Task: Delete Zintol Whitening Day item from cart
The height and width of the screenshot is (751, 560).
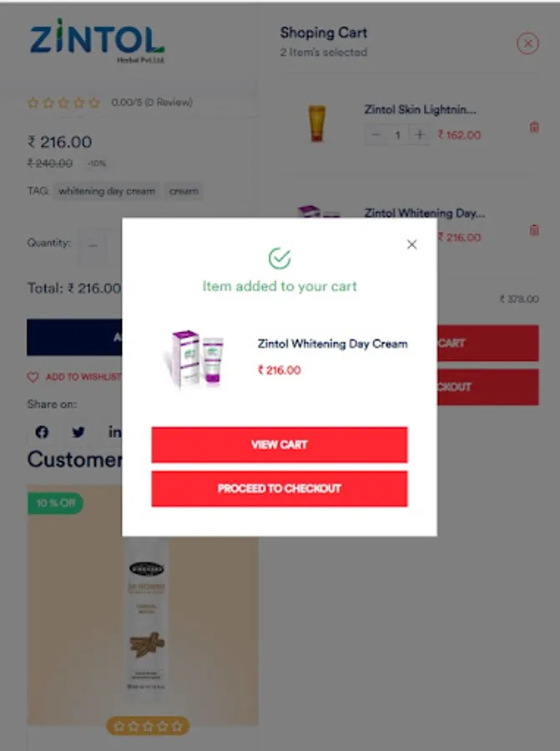Action: click(534, 230)
